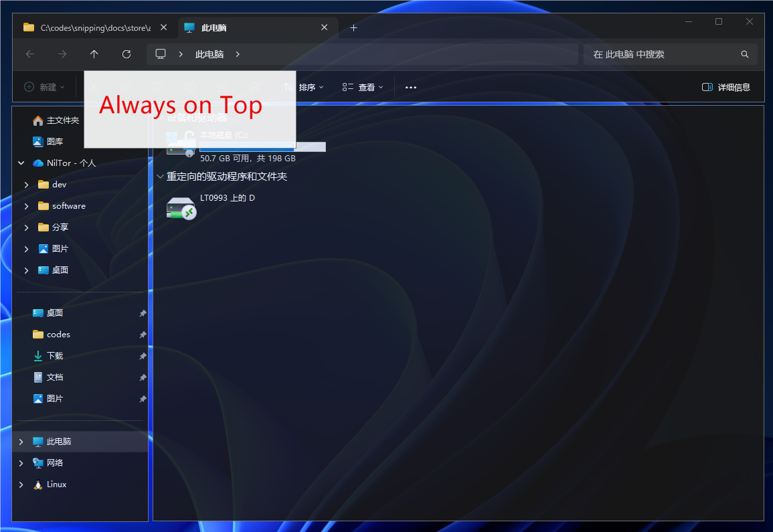Collapse the 重定向的驱动程序和文件夹 group
The width and height of the screenshot is (773, 532).
(160, 177)
